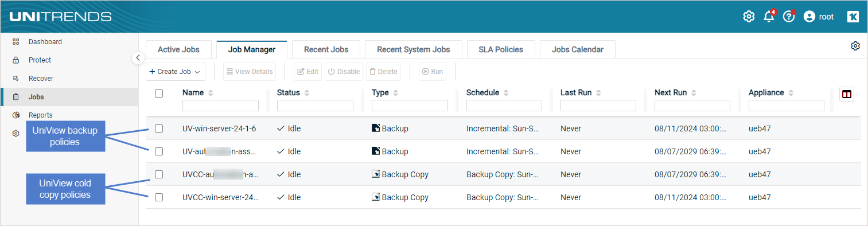Check the box for the UV-aut backup row
Image resolution: width=868 pixels, height=226 pixels.
point(159,151)
